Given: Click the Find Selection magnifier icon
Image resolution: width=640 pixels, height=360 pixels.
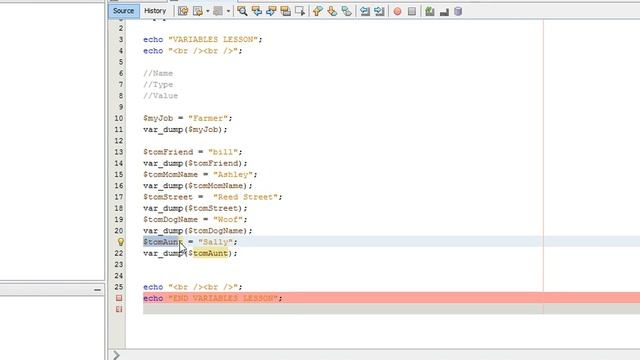Looking at the screenshot, I should pyautogui.click(x=242, y=11).
